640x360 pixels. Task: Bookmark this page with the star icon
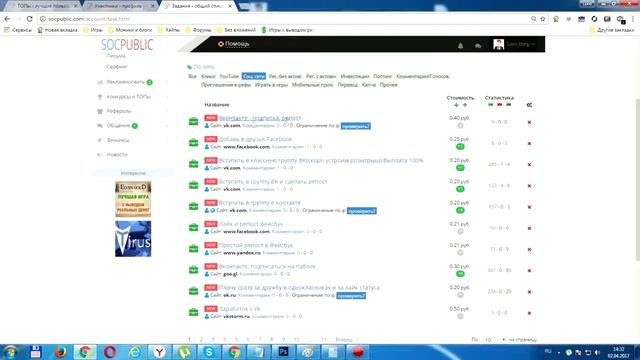(x=543, y=19)
